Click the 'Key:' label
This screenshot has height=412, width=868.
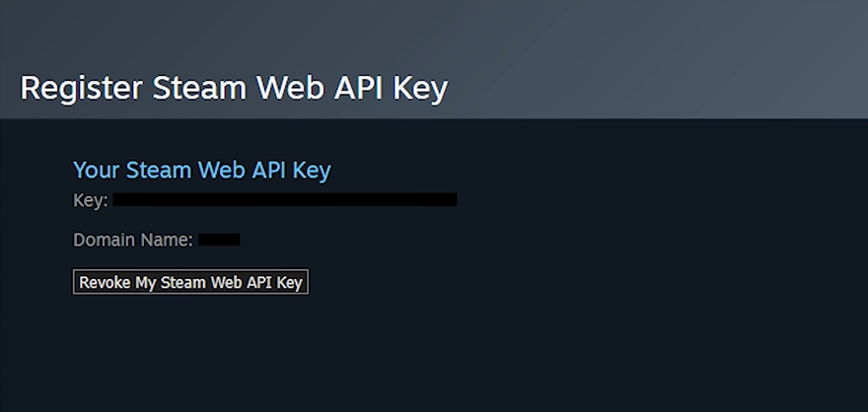point(90,200)
